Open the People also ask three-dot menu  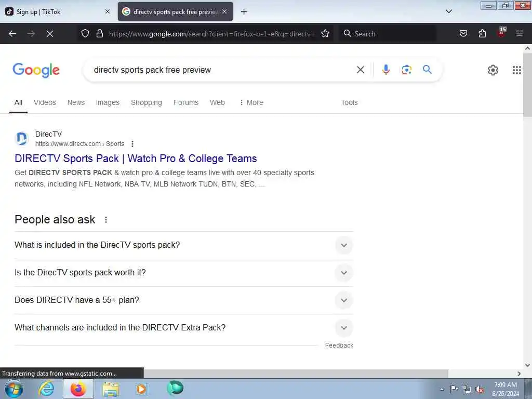click(x=106, y=220)
